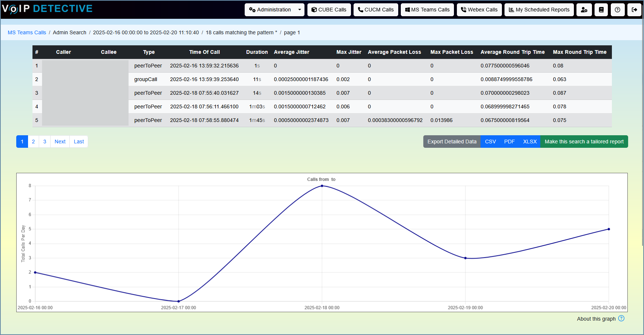Click the Next pagination link
644x335 pixels.
click(60, 142)
